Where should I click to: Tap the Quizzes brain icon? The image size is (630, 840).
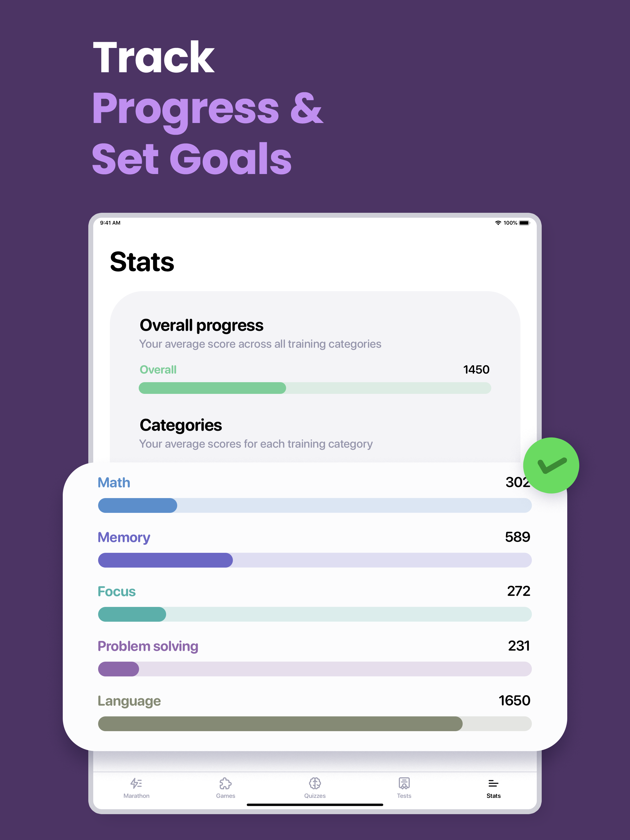[315, 783]
